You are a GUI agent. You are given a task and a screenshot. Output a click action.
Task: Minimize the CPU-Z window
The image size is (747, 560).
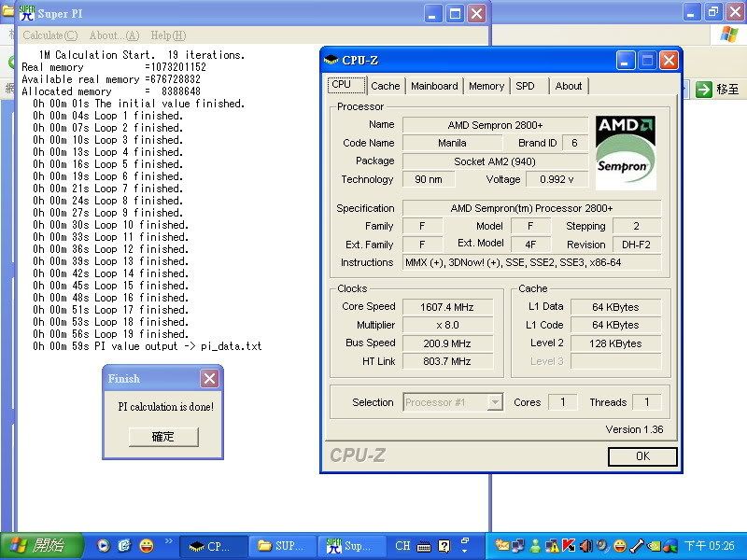click(625, 61)
